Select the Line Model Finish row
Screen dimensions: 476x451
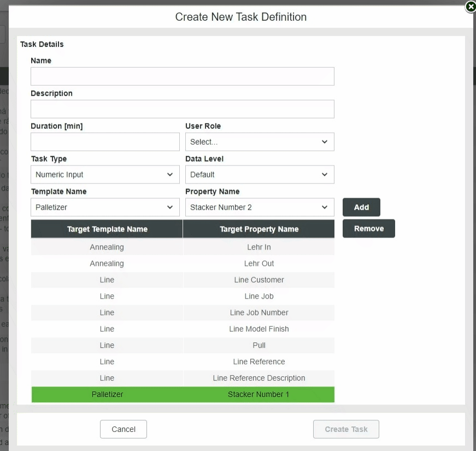click(x=183, y=329)
